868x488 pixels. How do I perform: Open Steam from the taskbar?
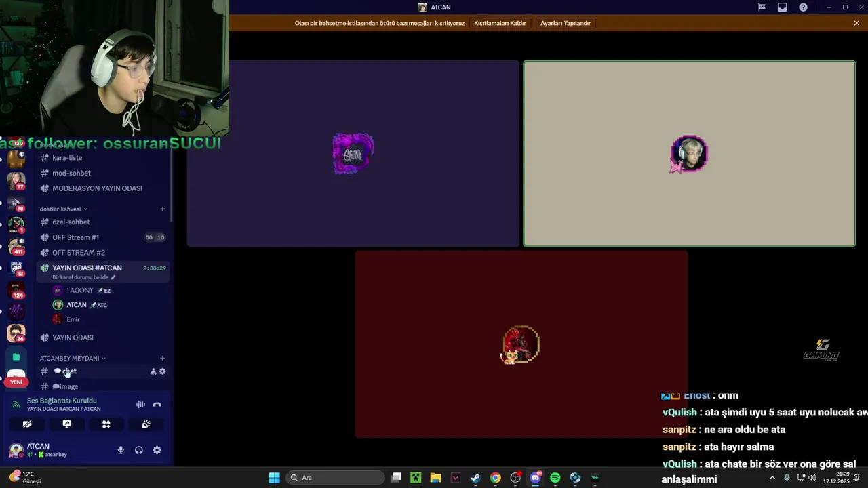475,478
